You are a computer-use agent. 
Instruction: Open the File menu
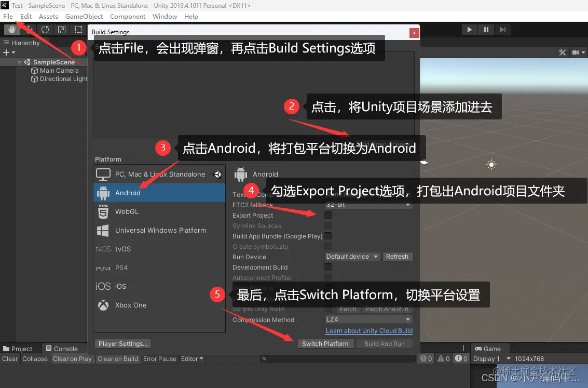pos(8,17)
